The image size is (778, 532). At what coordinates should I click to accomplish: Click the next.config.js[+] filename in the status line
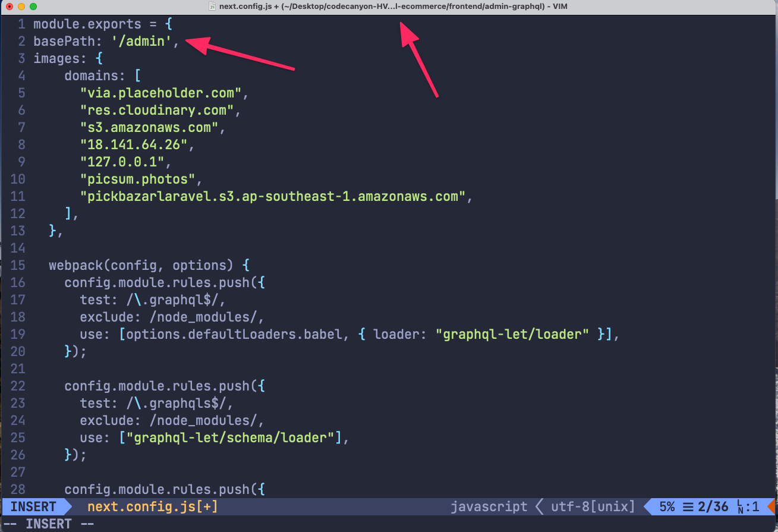tap(152, 507)
